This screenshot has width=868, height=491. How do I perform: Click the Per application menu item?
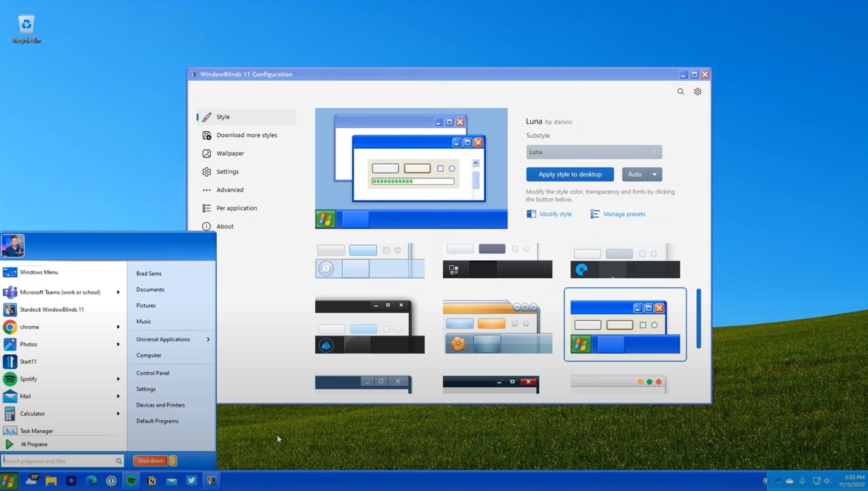[237, 208]
